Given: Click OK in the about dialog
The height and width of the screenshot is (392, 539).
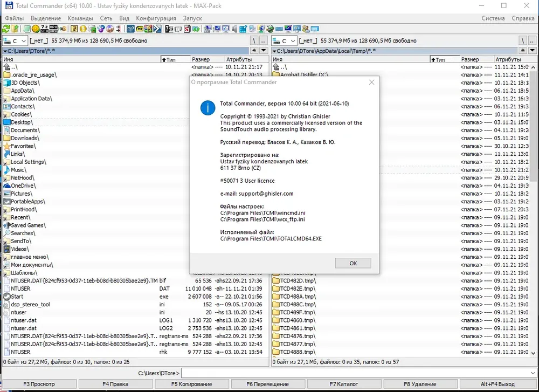Looking at the screenshot, I should 353,263.
